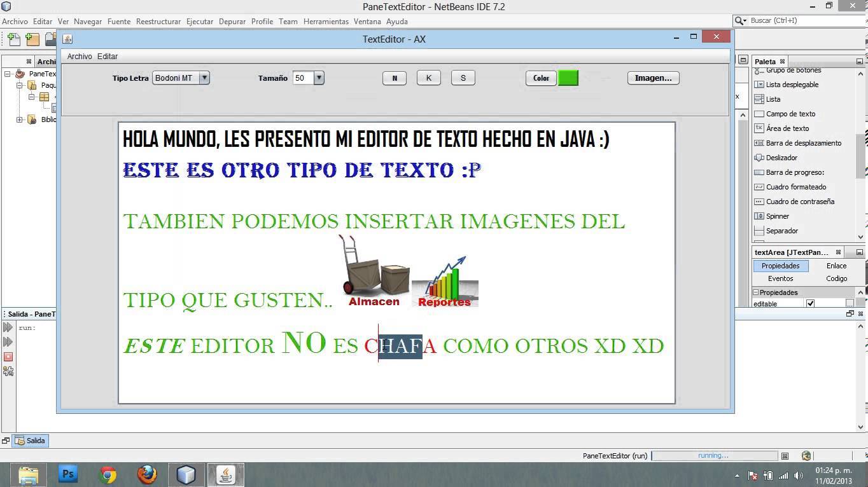Select the PaneTex project coffee cup icon
The image size is (868, 487).
click(20, 74)
